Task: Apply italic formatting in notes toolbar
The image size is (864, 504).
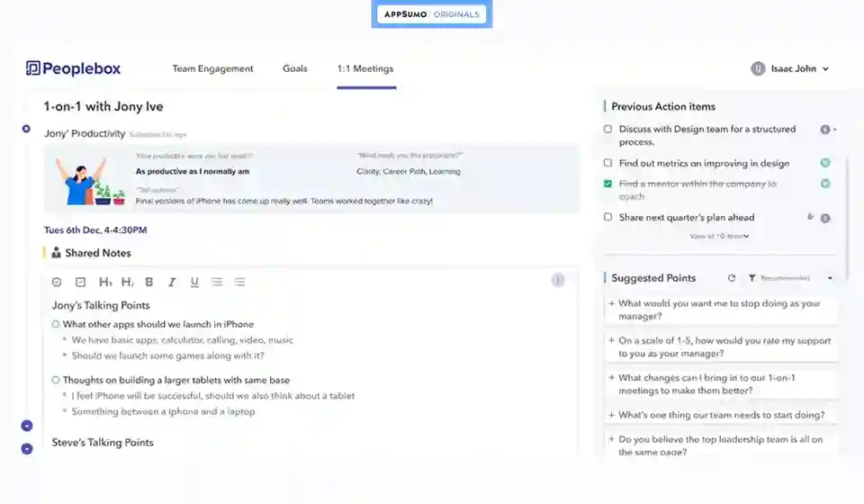Action: pos(172,282)
